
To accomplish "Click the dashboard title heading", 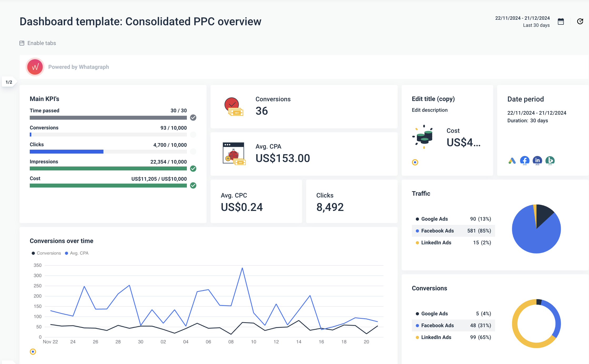I will [x=140, y=22].
